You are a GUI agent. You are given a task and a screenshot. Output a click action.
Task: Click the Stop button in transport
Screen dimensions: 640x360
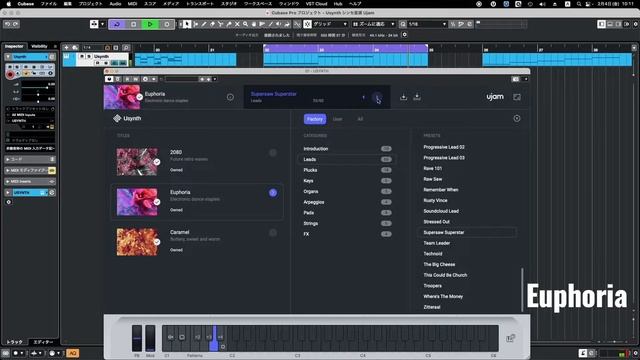pyautogui.click(x=133, y=24)
